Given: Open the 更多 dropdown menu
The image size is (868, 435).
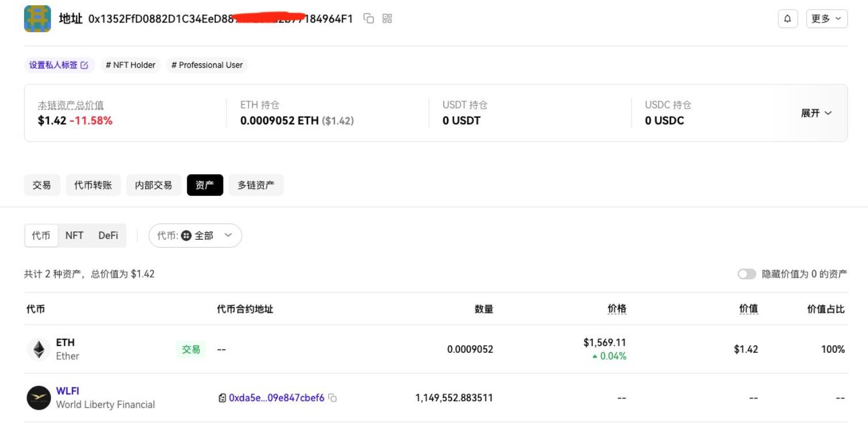Looking at the screenshot, I should pyautogui.click(x=827, y=18).
